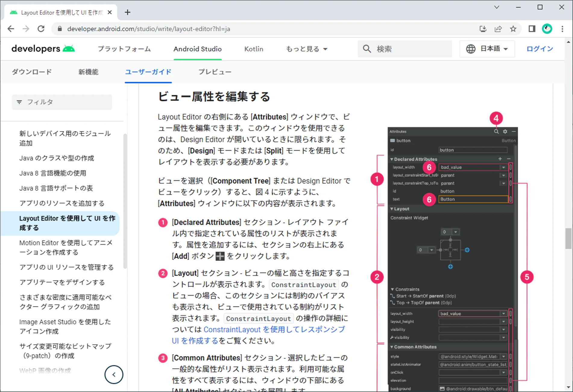
Task: Open the vector graphics 密度 sidebar link
Action: coord(65,302)
